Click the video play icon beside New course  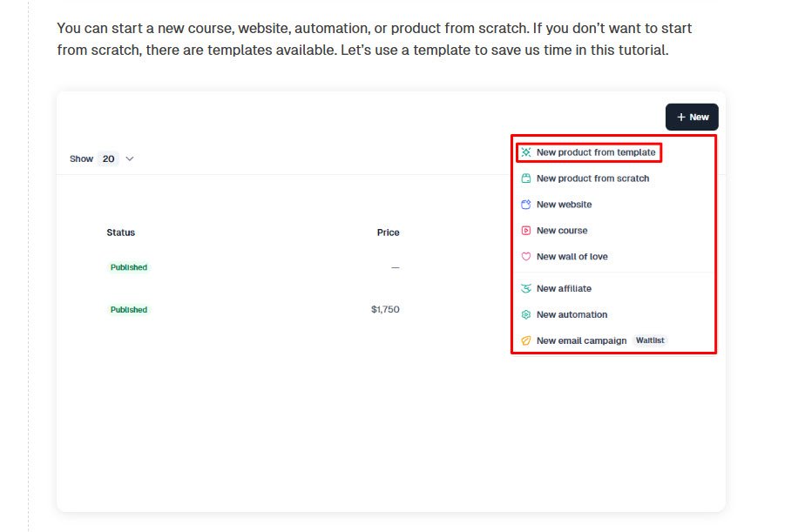coord(524,230)
